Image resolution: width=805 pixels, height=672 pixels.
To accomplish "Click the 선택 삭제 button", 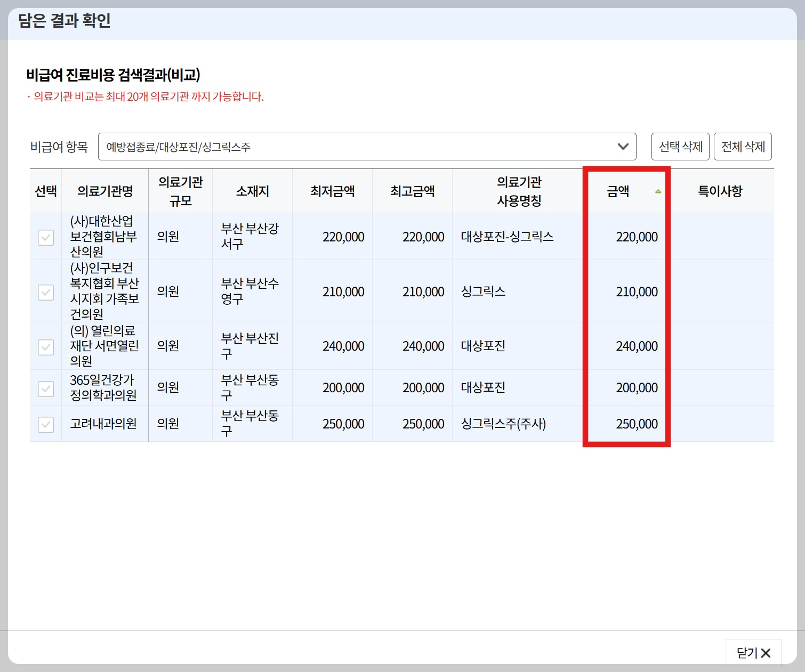I will tap(680, 146).
